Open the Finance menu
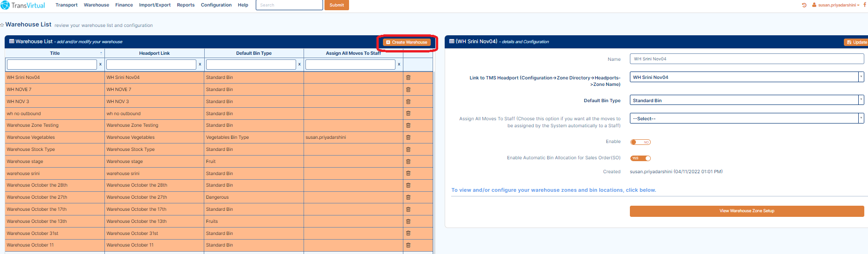Image resolution: width=868 pixels, height=254 pixels. (x=124, y=5)
